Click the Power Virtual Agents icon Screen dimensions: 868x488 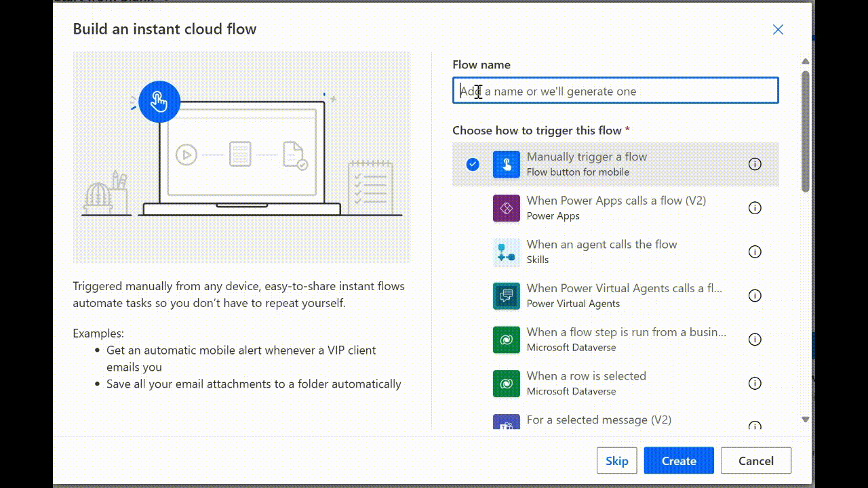507,296
